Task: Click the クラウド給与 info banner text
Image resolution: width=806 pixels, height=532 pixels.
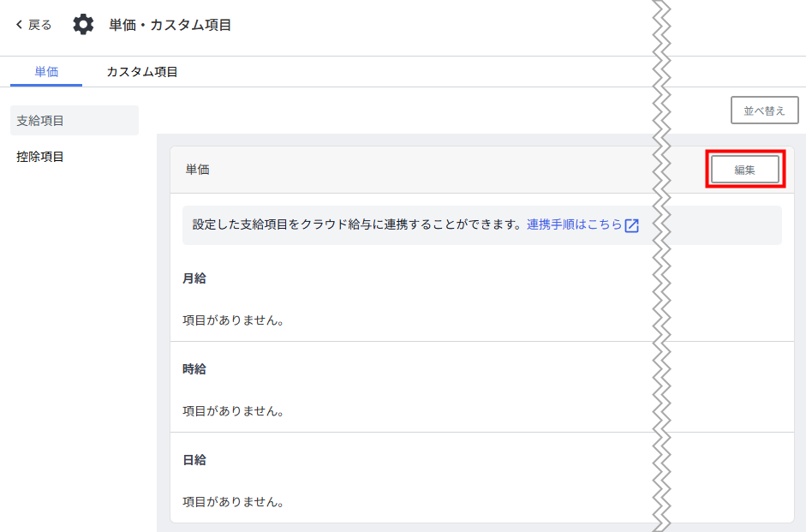Action: [356, 224]
